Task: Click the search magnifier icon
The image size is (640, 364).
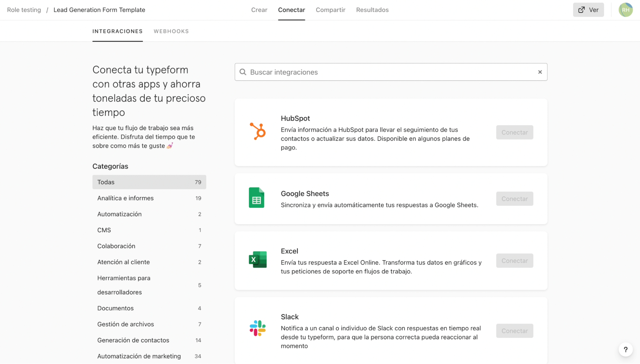Action: tap(243, 72)
